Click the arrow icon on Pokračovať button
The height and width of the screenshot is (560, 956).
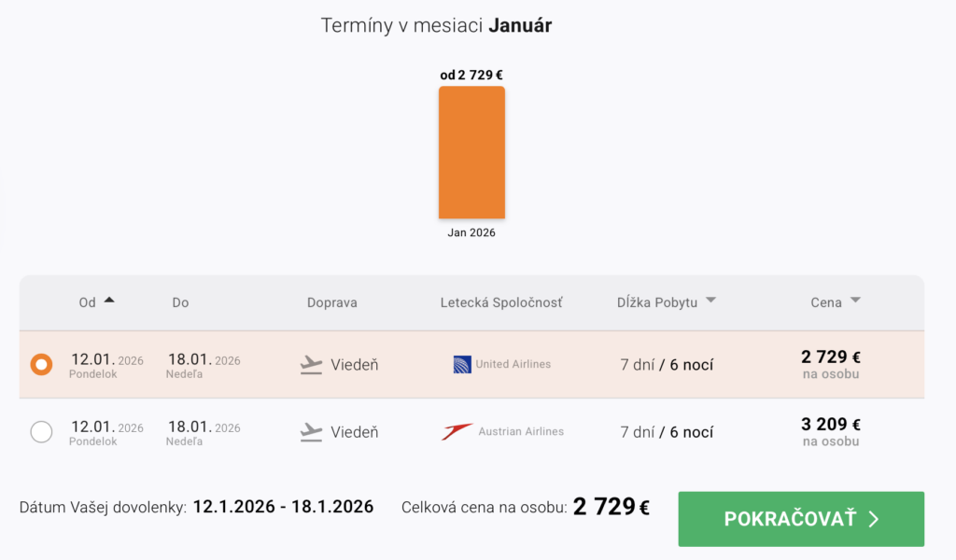pos(874,520)
